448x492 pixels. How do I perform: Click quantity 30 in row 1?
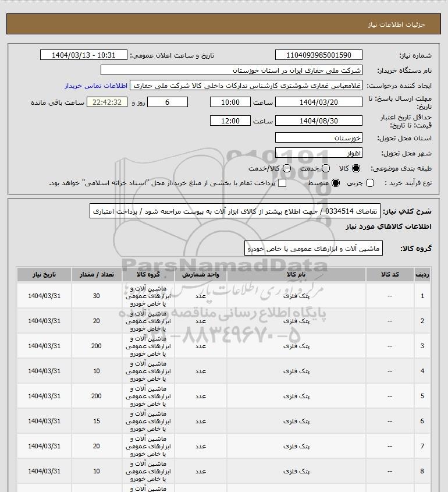point(96,296)
